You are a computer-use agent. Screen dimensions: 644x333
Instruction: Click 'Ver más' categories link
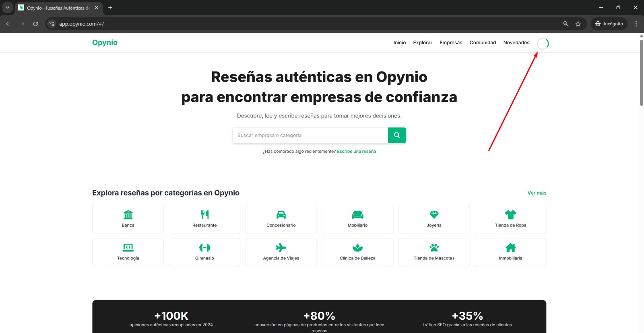[x=537, y=193]
